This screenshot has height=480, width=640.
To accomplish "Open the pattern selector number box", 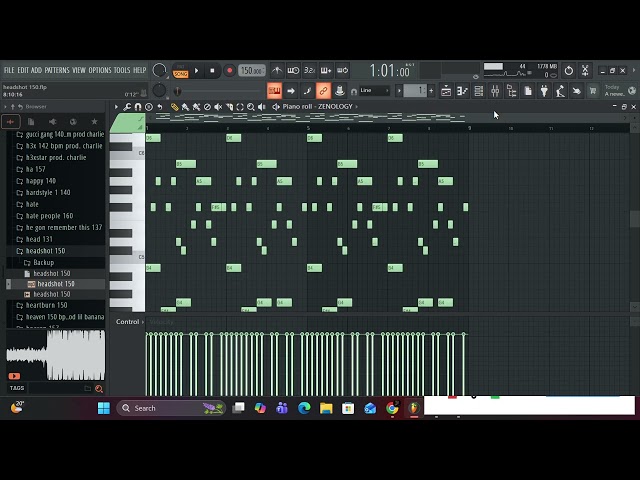I will (x=415, y=91).
